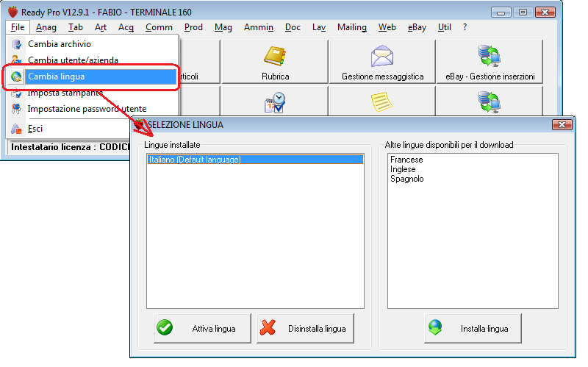Viewport: 588px width, 367px height.
Task: Choose Esci to exit the program
Action: (x=68, y=129)
